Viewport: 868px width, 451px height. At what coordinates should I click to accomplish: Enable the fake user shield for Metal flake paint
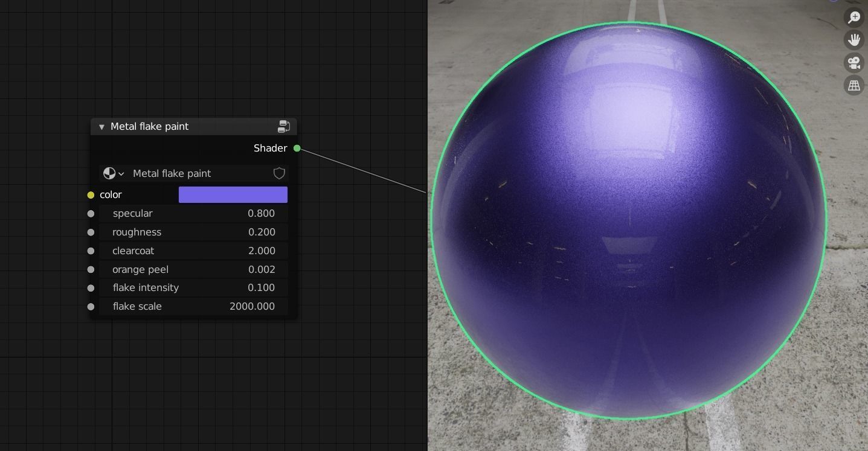coord(279,173)
